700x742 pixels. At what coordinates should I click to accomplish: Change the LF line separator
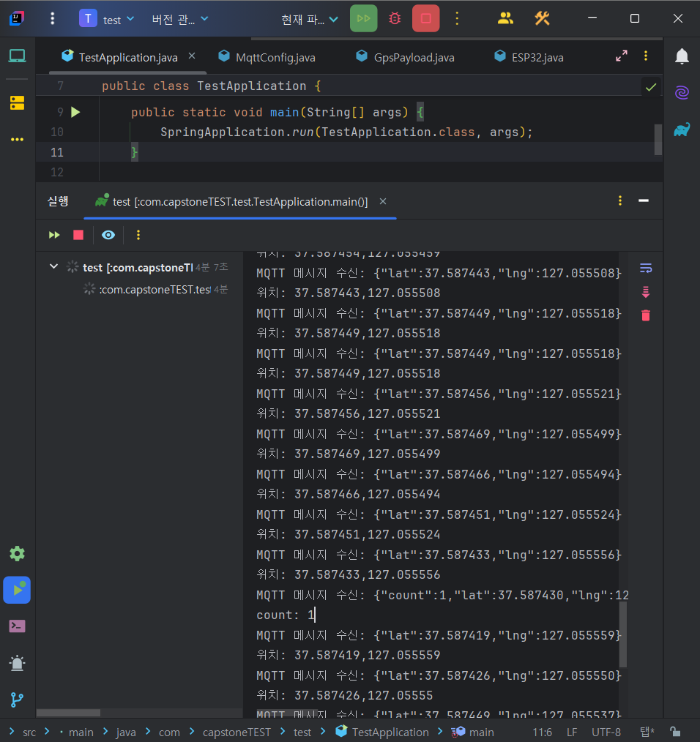click(x=572, y=732)
